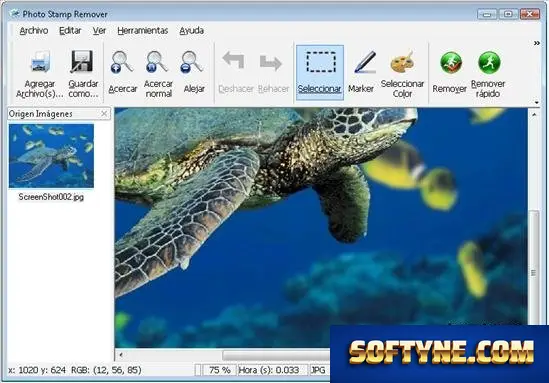
Task: Select the ScreenShot002.jpg thumbnail
Action: pos(51,156)
